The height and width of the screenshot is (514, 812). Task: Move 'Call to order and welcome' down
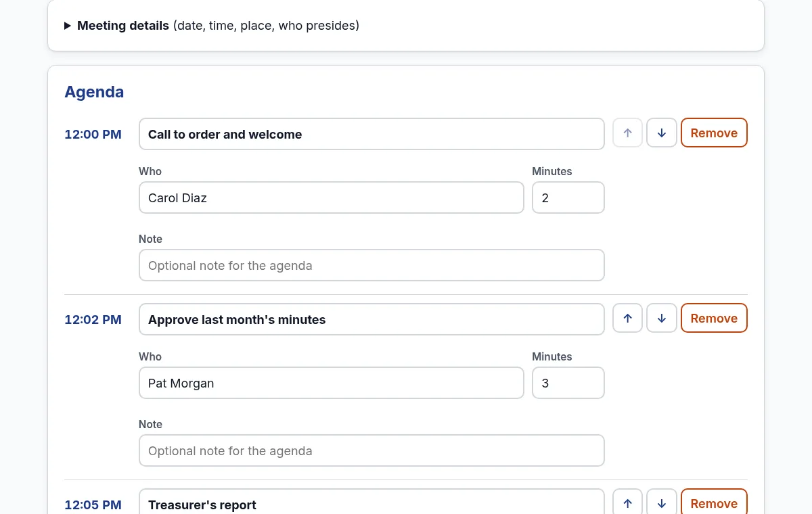point(662,133)
